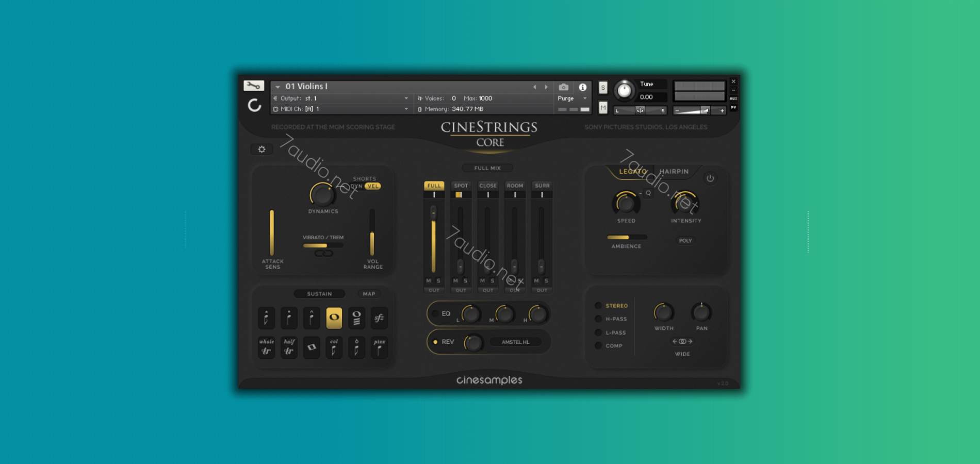Image resolution: width=980 pixels, height=464 pixels.
Task: Solo the instrument with S button
Action: click(603, 88)
